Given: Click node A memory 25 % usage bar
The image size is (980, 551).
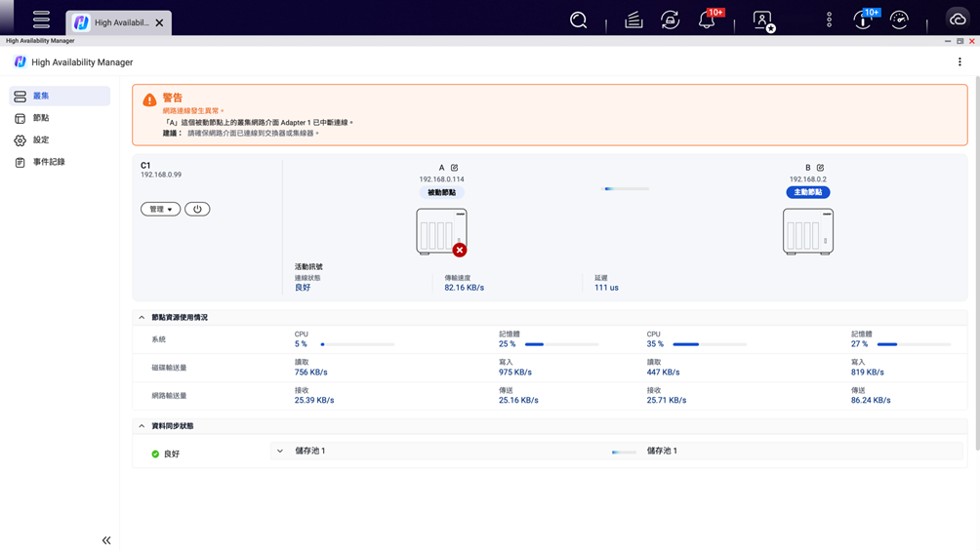Looking at the screenshot, I should pos(561,344).
